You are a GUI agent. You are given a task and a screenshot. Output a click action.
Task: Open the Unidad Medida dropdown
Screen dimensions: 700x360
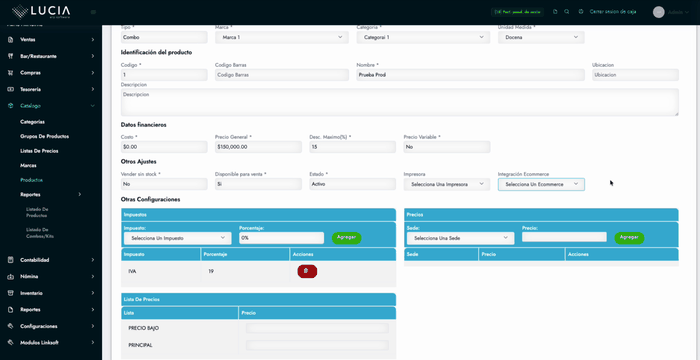(541, 38)
